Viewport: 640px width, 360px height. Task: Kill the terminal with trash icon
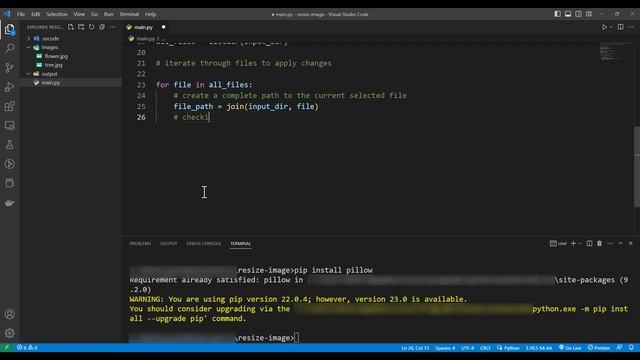[x=599, y=243]
